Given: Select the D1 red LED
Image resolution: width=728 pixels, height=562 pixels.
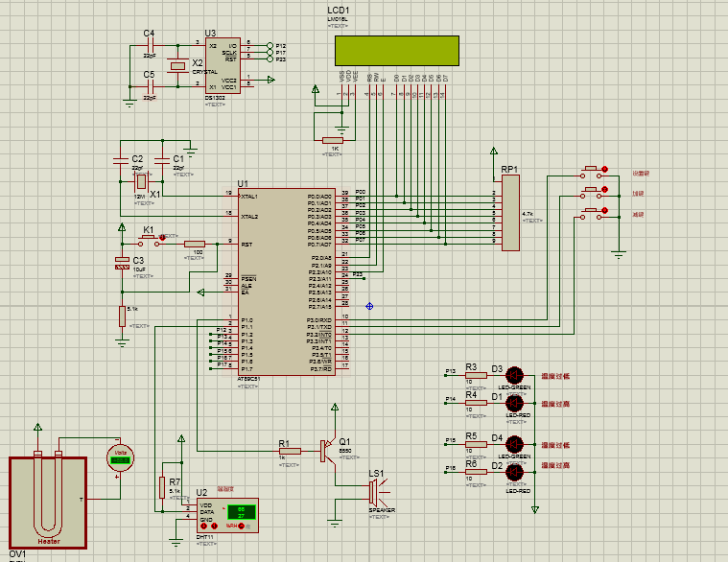Looking at the screenshot, I should [x=514, y=404].
